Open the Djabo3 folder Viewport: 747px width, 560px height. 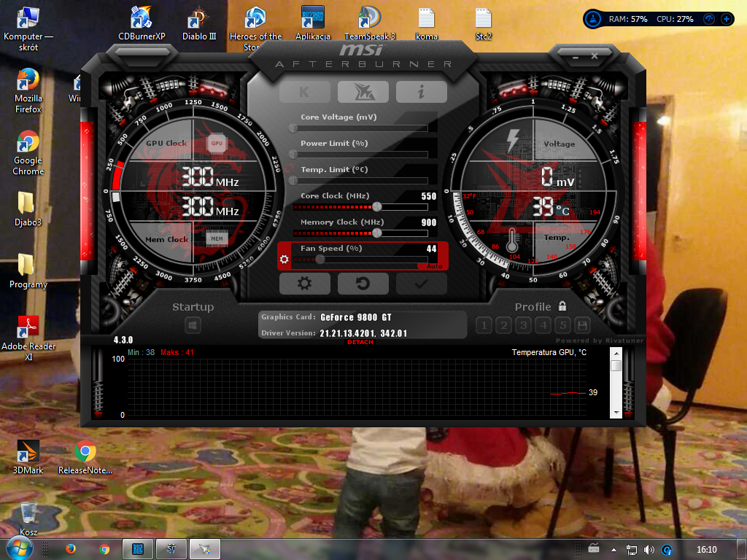[28, 209]
